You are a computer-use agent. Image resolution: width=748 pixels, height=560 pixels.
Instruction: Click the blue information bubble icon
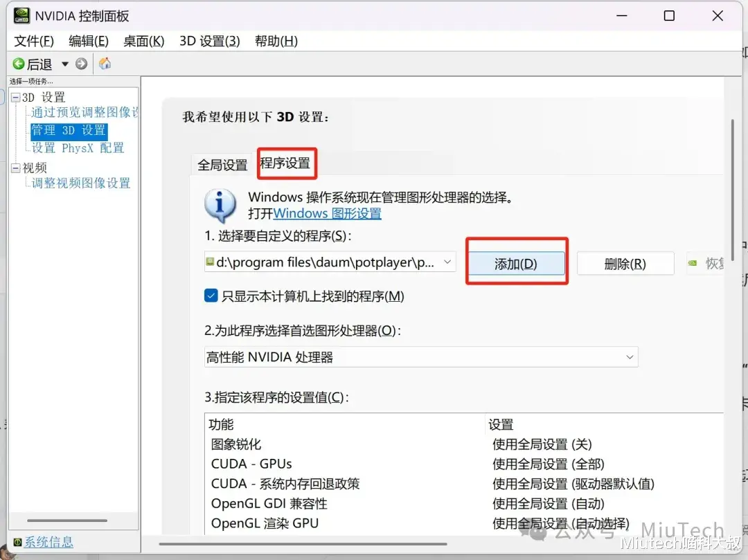[x=220, y=206]
